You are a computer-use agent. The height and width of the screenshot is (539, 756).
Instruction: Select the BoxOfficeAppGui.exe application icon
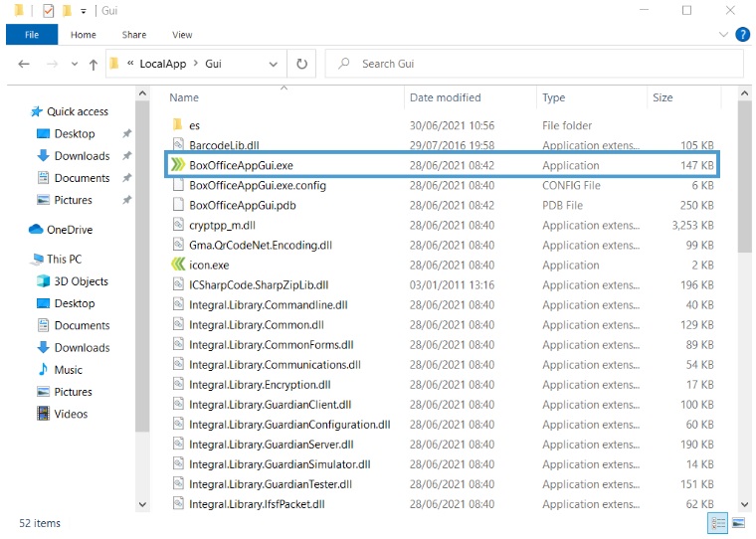tap(178, 165)
